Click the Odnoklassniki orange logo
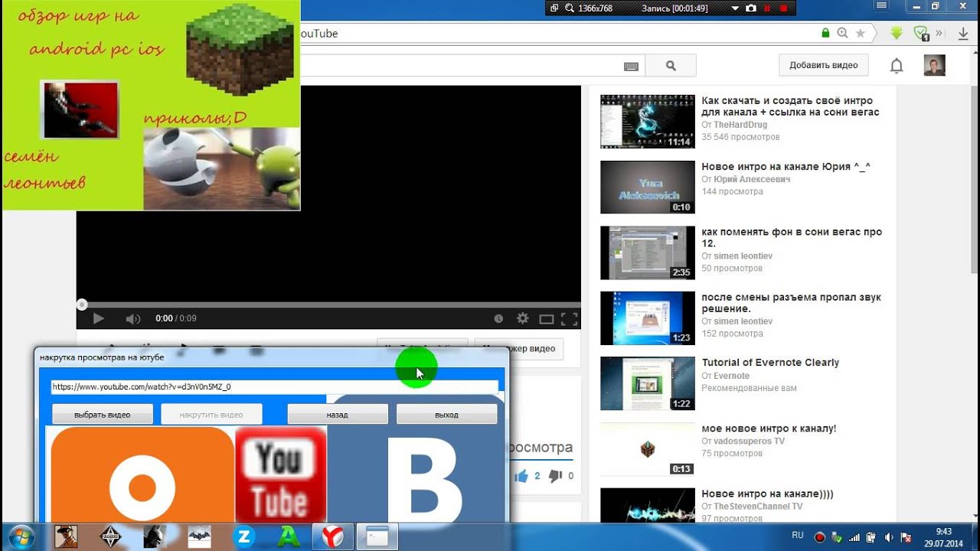 point(142,474)
